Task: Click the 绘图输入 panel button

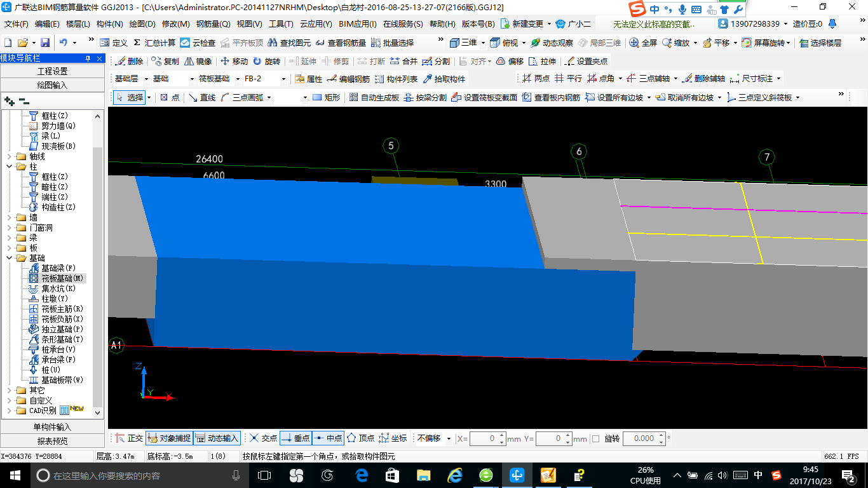Action: click(x=53, y=85)
